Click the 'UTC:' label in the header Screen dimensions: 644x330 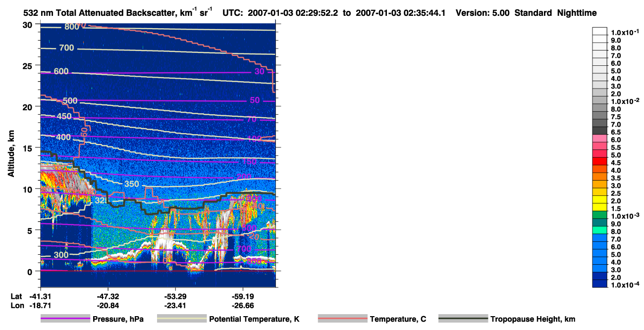click(x=233, y=13)
